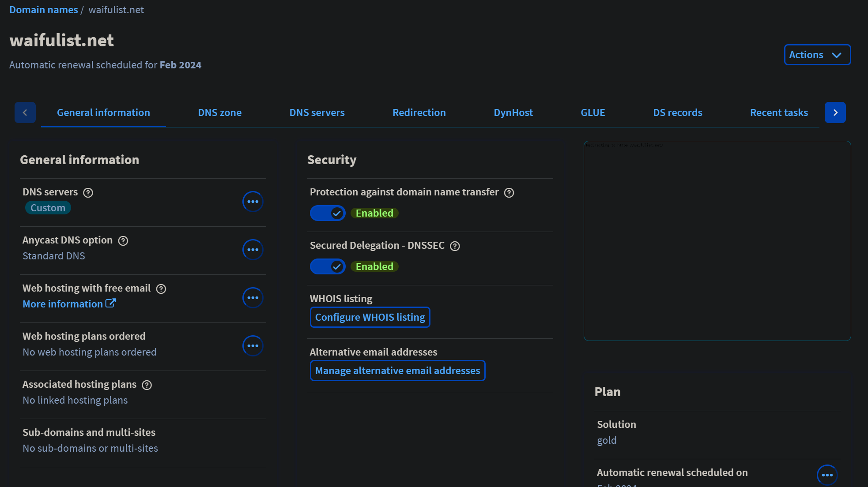
Task: Open DNS servers options menu (three dots)
Action: [253, 202]
